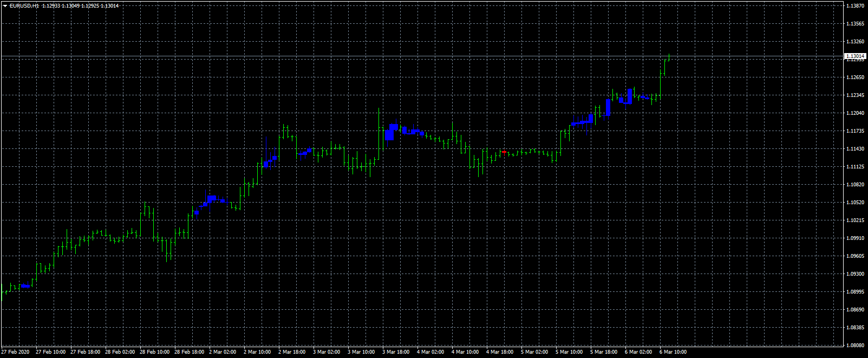Click the 28 Feb 18:00 time label
The image size is (868, 358).
(x=189, y=352)
